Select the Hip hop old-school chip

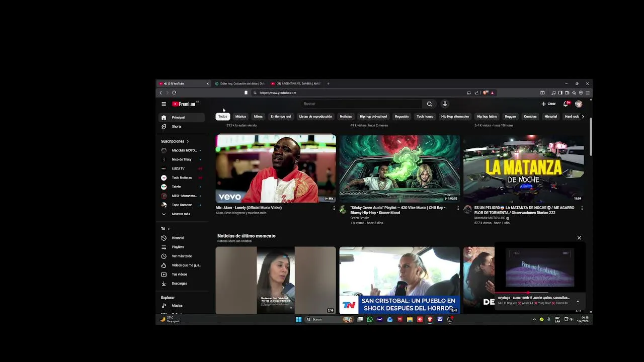(373, 117)
